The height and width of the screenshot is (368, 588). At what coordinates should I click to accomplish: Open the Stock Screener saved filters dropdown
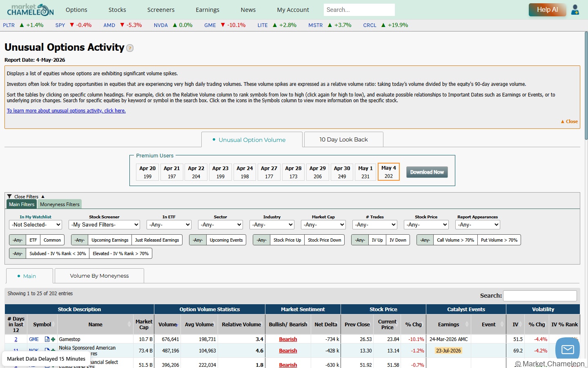click(x=104, y=224)
